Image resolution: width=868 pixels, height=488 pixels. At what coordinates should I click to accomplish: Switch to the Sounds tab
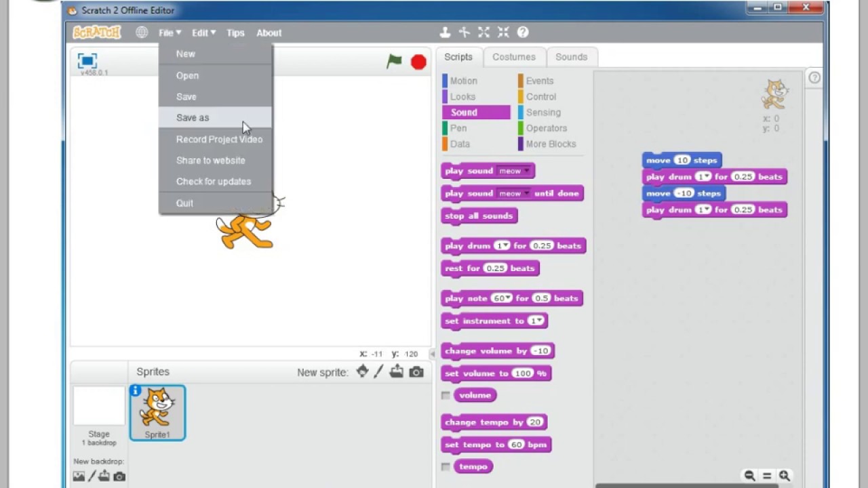point(572,57)
